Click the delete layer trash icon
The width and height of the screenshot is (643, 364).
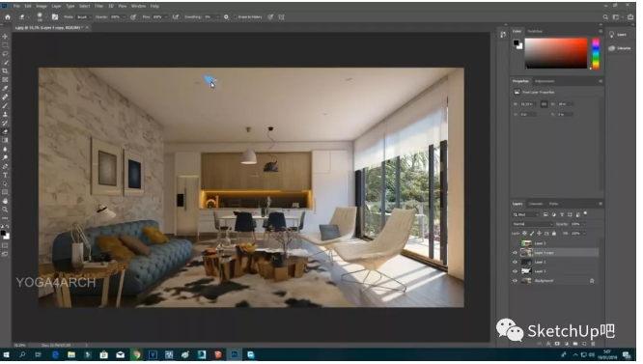click(593, 344)
